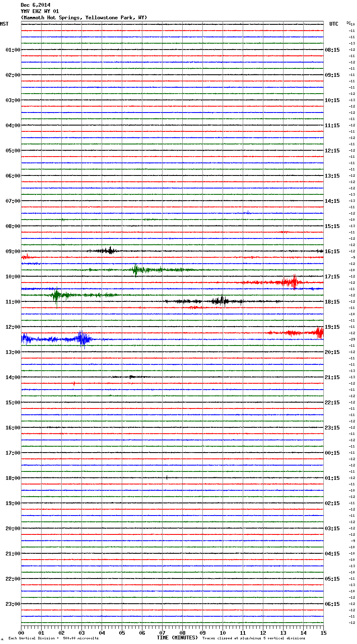Click the MST timezone label

[x=4, y=24]
